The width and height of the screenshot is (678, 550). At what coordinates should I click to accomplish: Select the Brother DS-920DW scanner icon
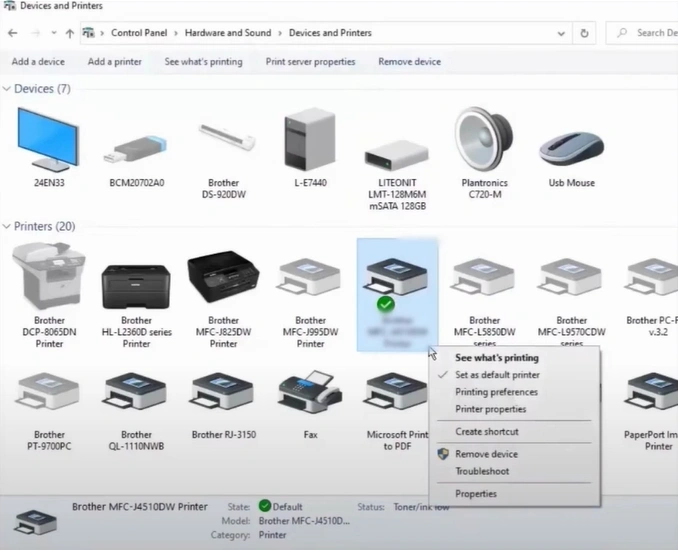pyautogui.click(x=223, y=141)
